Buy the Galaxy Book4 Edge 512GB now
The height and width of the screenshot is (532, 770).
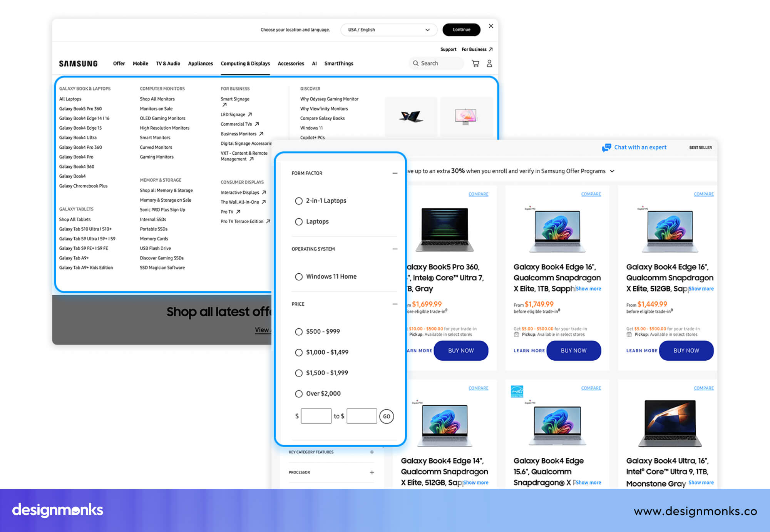686,351
